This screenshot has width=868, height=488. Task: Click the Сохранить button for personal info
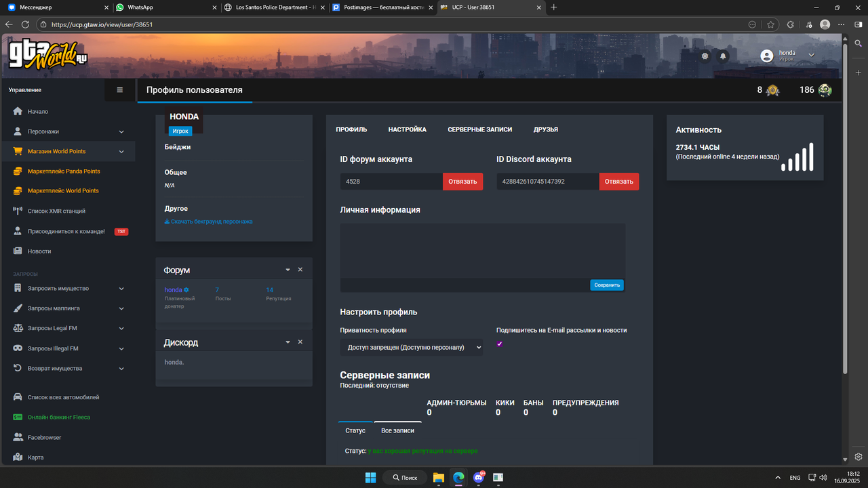607,285
